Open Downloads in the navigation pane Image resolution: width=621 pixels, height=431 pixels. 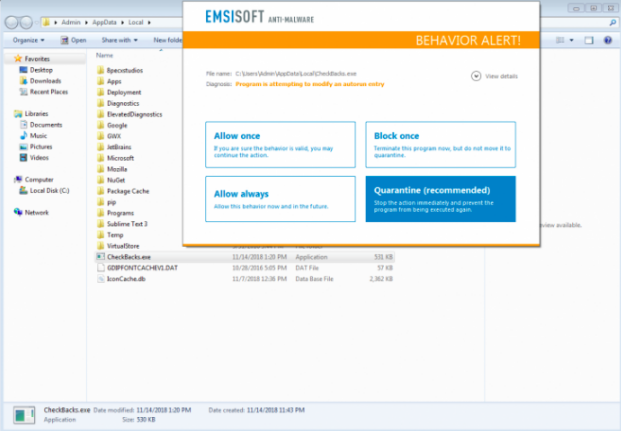[46, 81]
